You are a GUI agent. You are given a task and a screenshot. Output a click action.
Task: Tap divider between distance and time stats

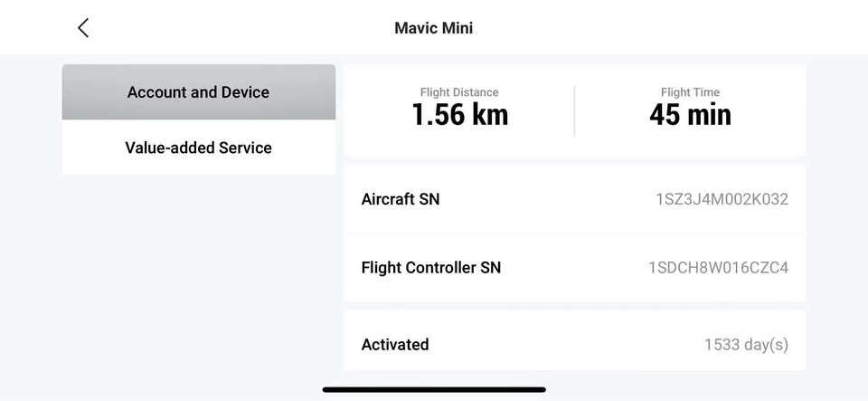pyautogui.click(x=574, y=111)
